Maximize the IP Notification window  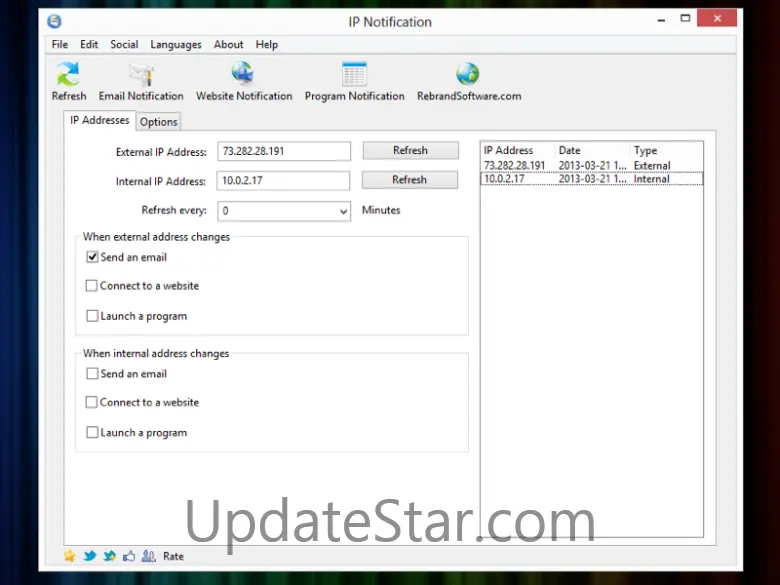tap(685, 19)
